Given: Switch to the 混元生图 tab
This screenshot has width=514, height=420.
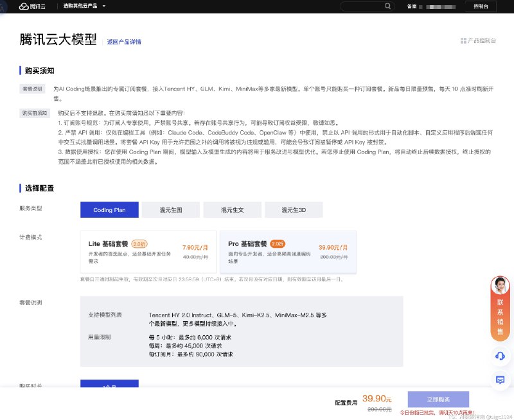Looking at the screenshot, I should [x=170, y=209].
